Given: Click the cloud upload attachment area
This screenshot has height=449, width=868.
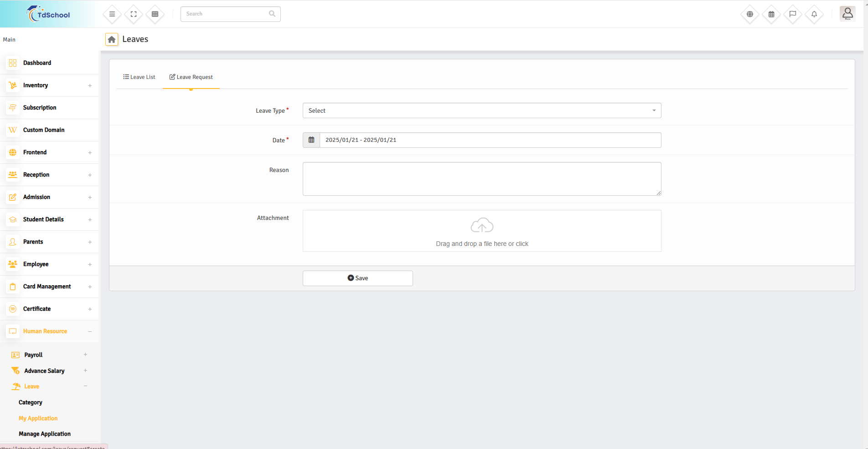Looking at the screenshot, I should coord(481,231).
